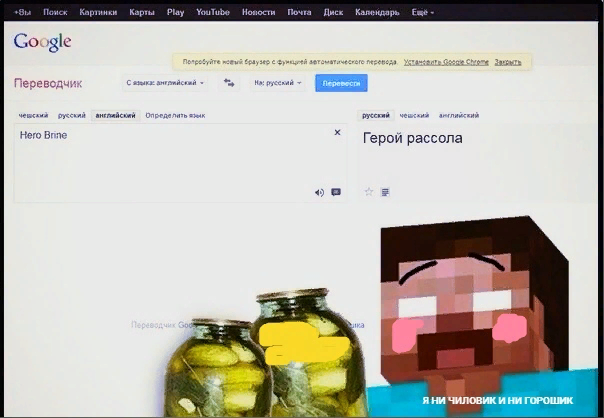Dismiss the banner via "Закрыть" link
The width and height of the screenshot is (604, 418).
pos(508,62)
